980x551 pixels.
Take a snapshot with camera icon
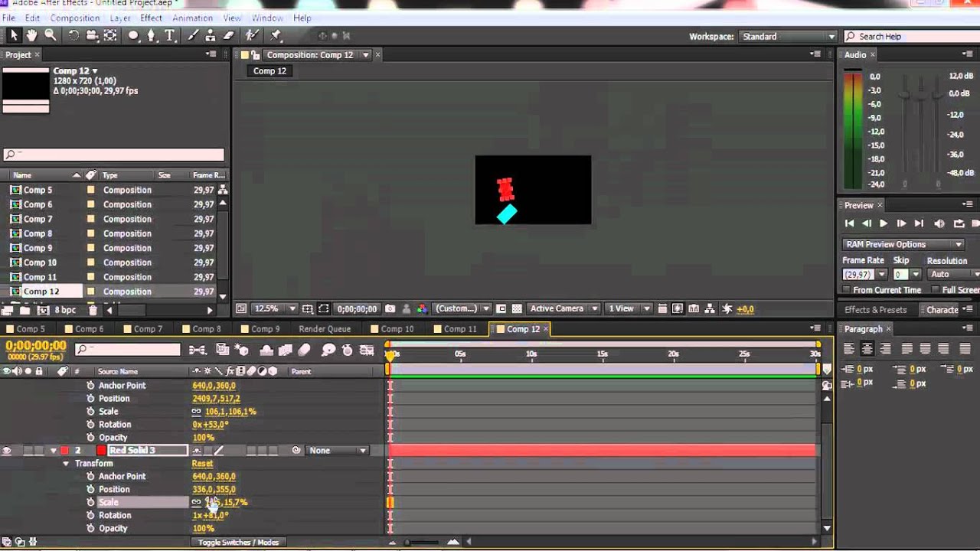[390, 309]
